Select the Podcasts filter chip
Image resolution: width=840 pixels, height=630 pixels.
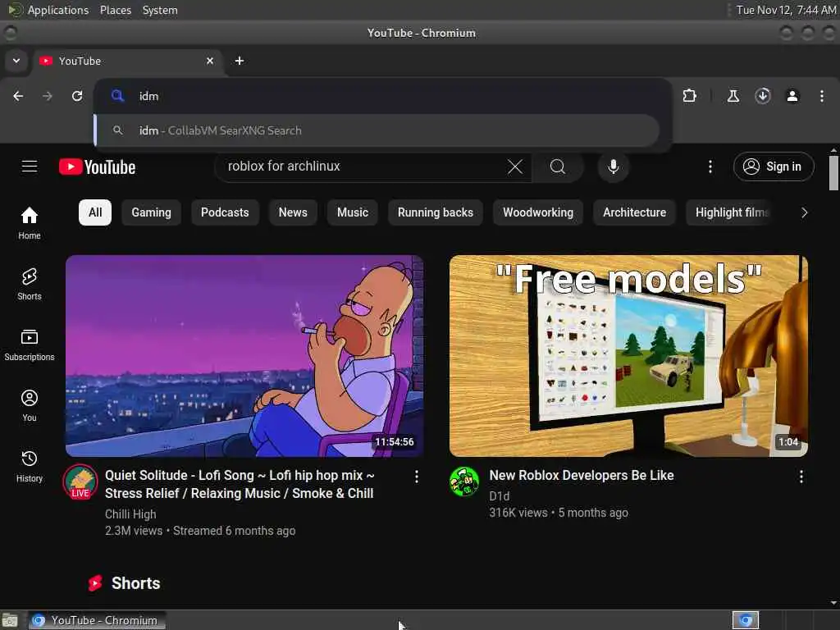(x=225, y=212)
